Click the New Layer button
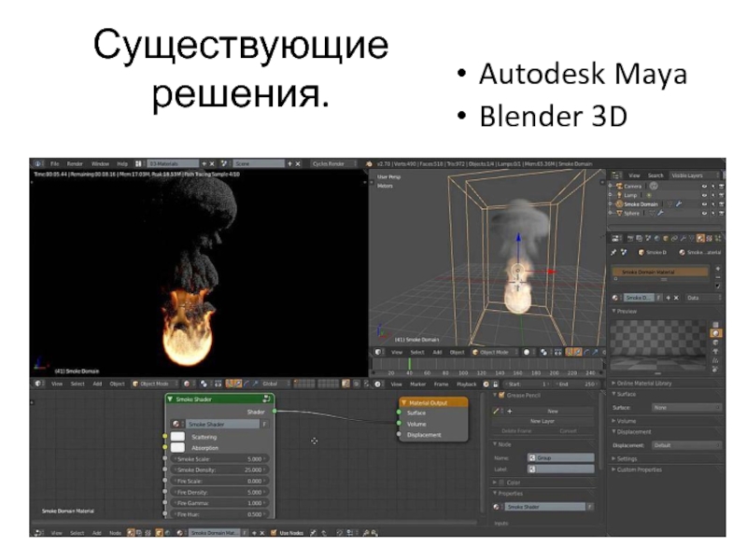The height and width of the screenshot is (560, 747). (x=543, y=421)
